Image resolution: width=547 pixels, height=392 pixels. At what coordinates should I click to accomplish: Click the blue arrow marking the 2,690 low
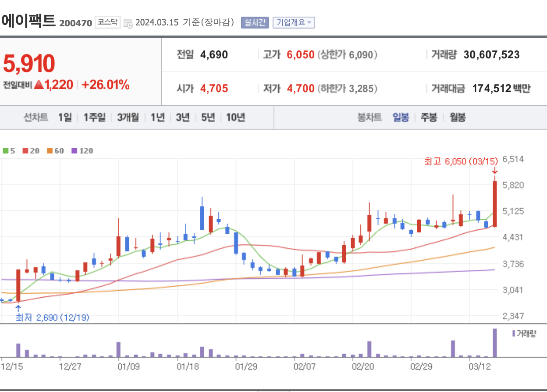coord(18,308)
